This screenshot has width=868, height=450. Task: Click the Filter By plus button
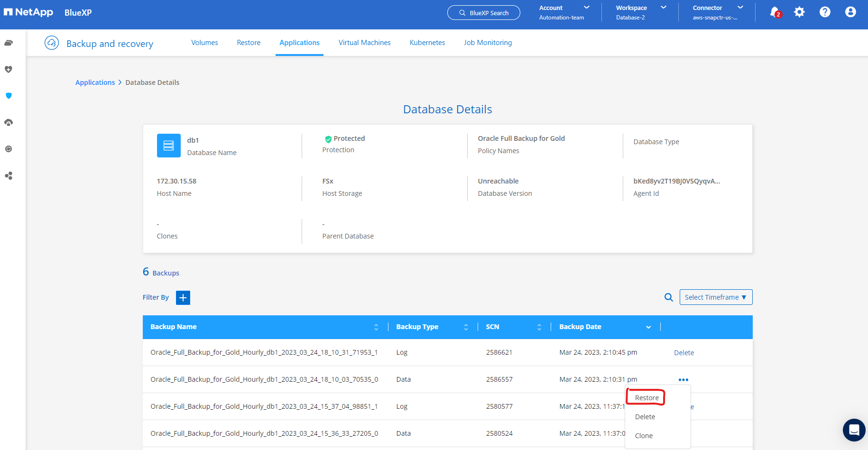pos(183,298)
